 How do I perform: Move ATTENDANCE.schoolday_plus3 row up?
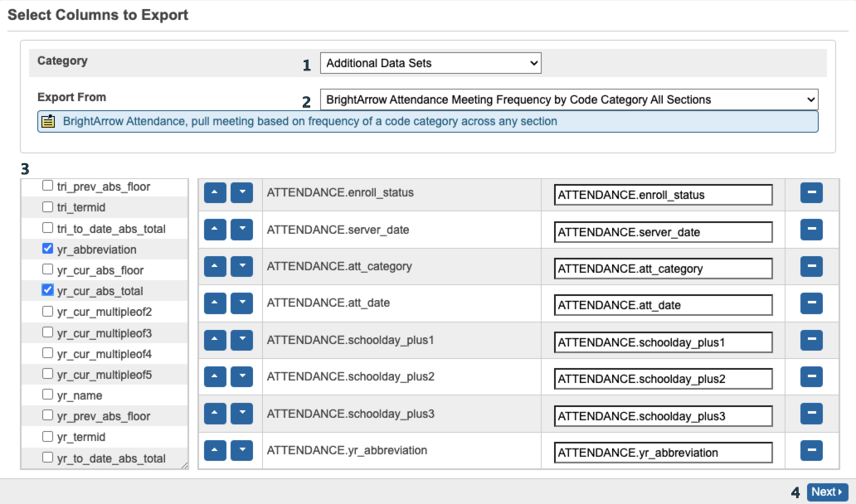[215, 414]
